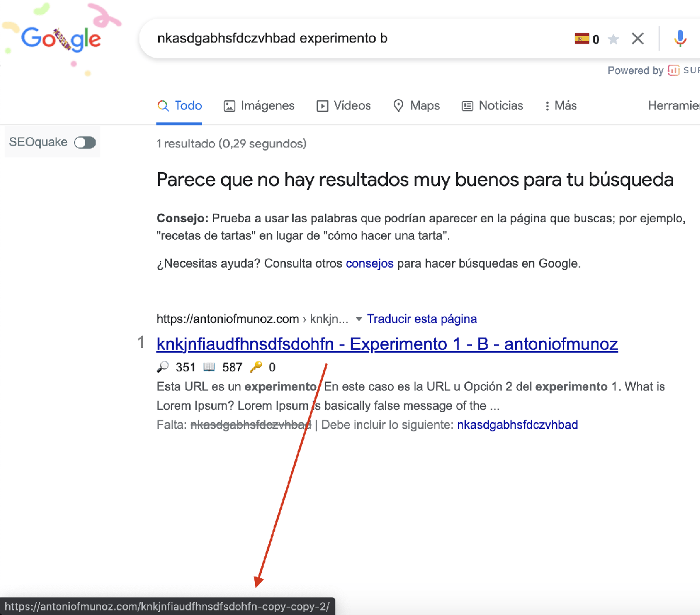This screenshot has width=700, height=615.
Task: Click the Google doodle logo
Action: click(x=61, y=38)
